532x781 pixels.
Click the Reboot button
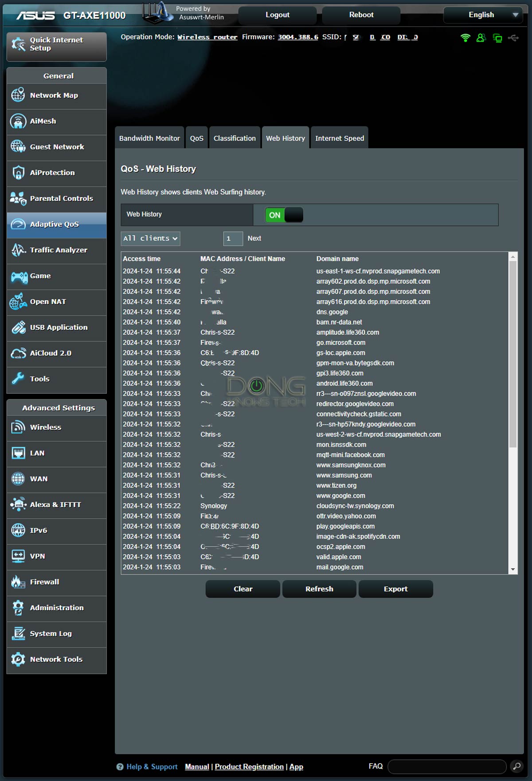pyautogui.click(x=361, y=15)
